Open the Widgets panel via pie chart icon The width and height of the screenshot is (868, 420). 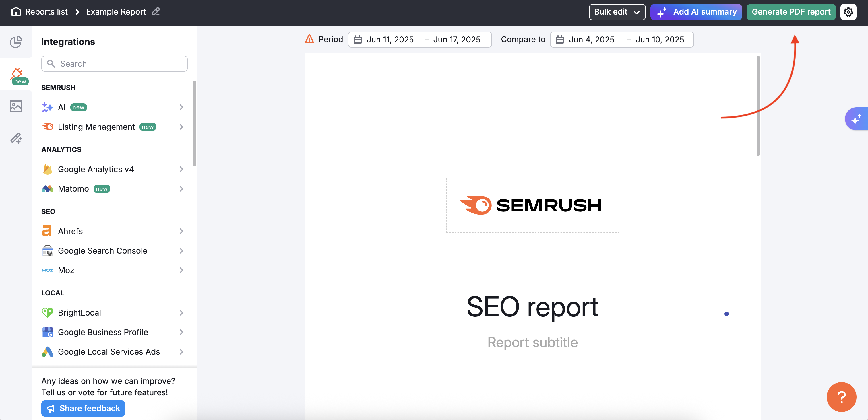pyautogui.click(x=16, y=42)
